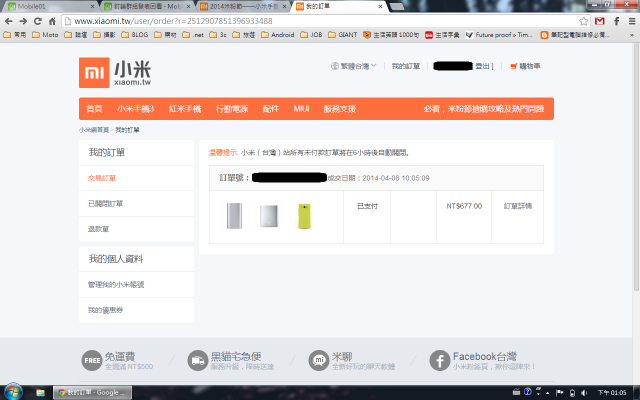Show hidden tray icons arrow

click(x=547, y=393)
